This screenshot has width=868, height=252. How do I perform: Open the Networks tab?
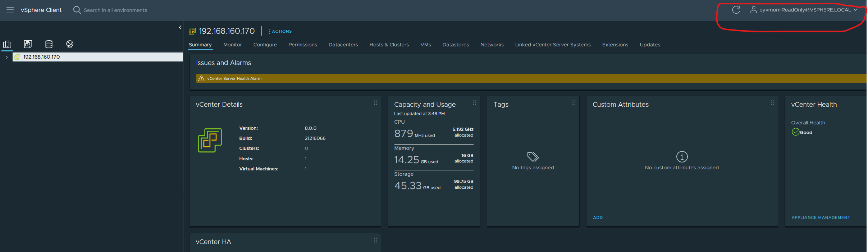click(492, 45)
